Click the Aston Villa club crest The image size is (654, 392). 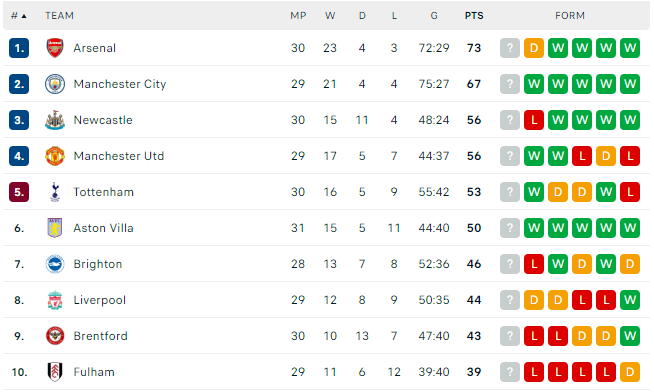click(55, 228)
